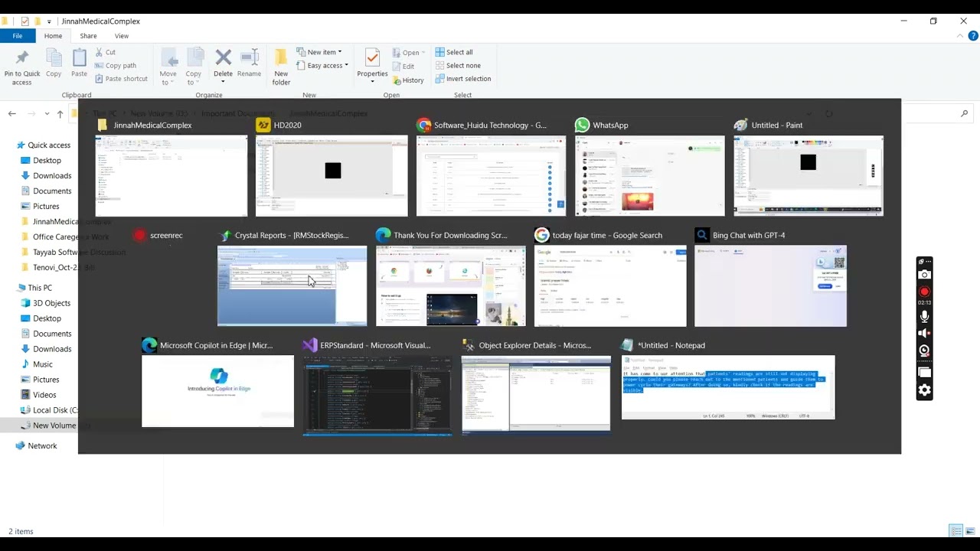Click Copy path in the Clipboard group

pos(116,66)
